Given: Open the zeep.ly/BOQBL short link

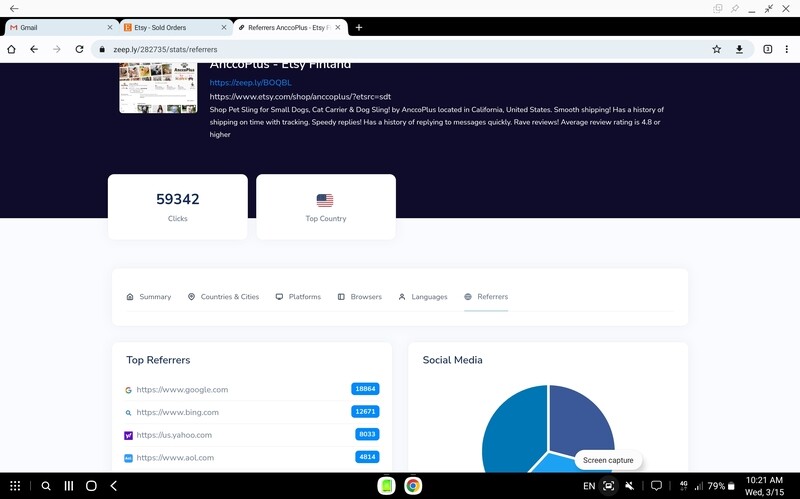Looking at the screenshot, I should pos(251,83).
